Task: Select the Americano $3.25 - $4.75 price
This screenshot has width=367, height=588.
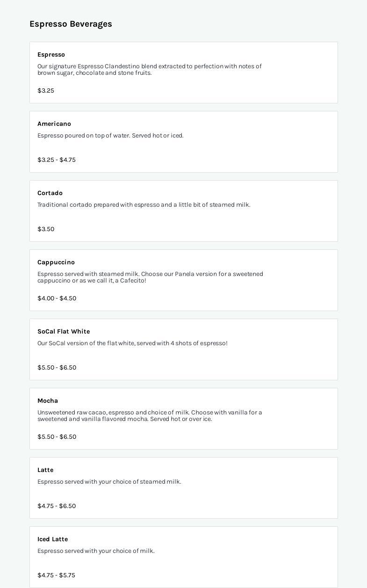Action: click(x=57, y=160)
